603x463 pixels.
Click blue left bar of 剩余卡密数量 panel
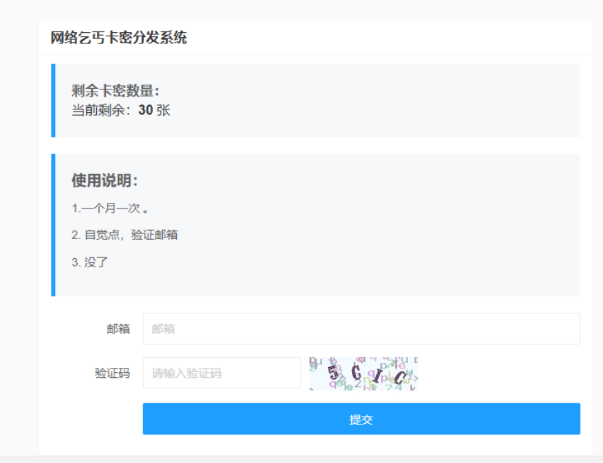click(x=53, y=100)
